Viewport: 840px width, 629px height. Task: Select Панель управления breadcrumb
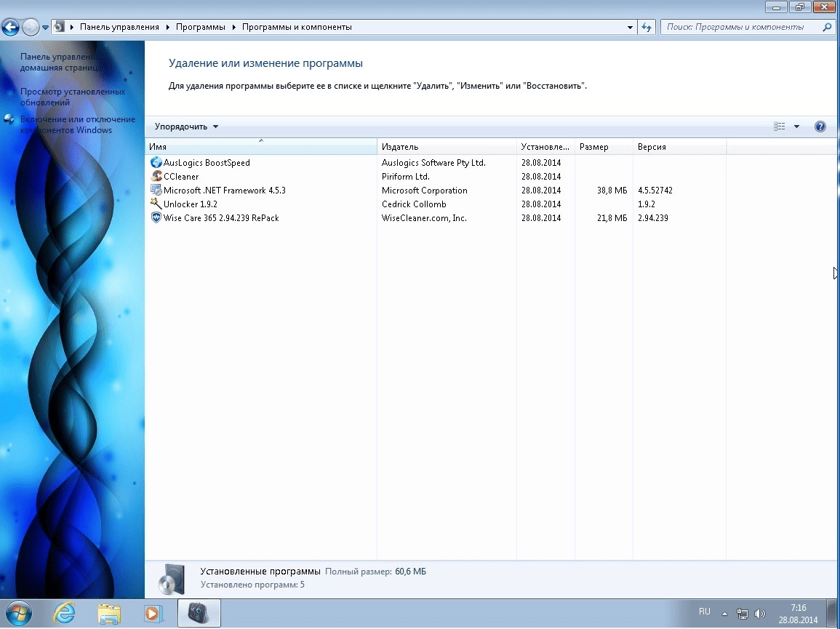[119, 27]
